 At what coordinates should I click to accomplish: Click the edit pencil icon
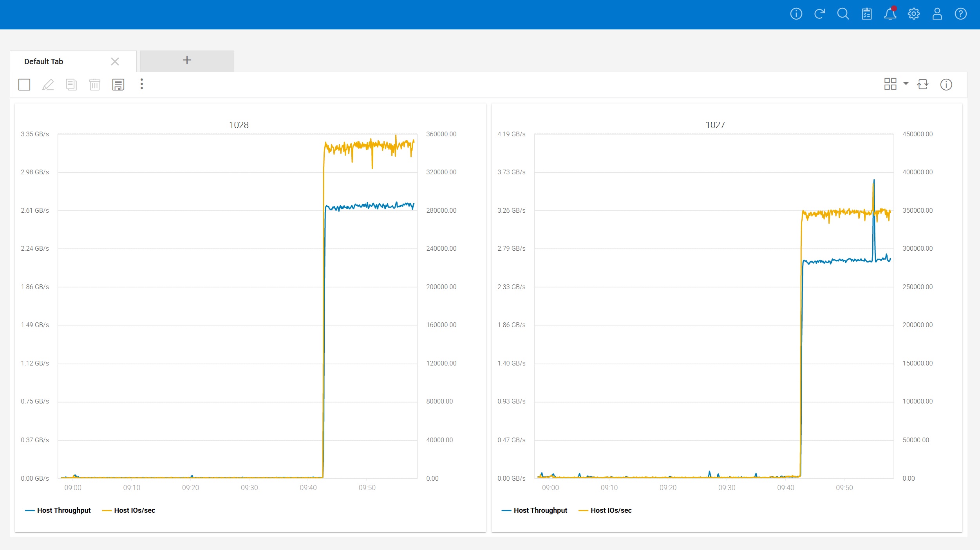[x=48, y=85]
